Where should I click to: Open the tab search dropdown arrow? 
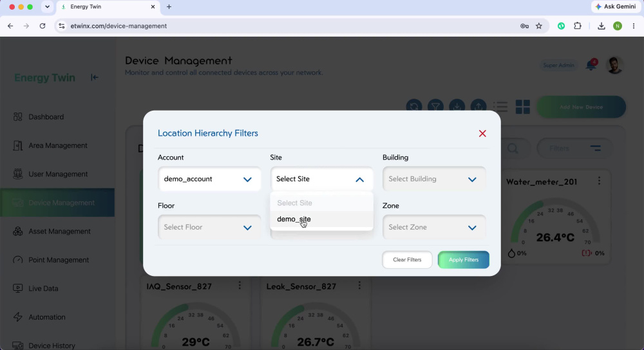[x=47, y=6]
